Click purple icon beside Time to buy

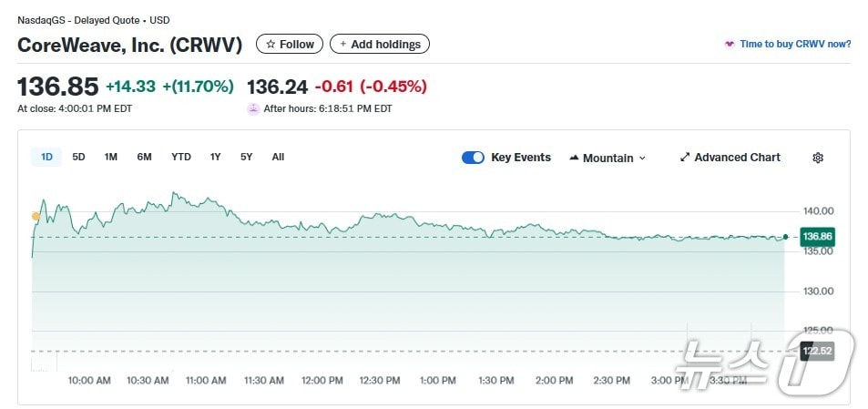[x=729, y=44]
